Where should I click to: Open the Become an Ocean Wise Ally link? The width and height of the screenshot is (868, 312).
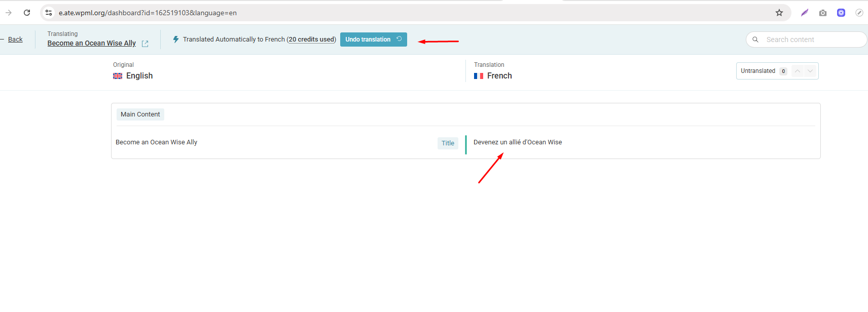92,43
